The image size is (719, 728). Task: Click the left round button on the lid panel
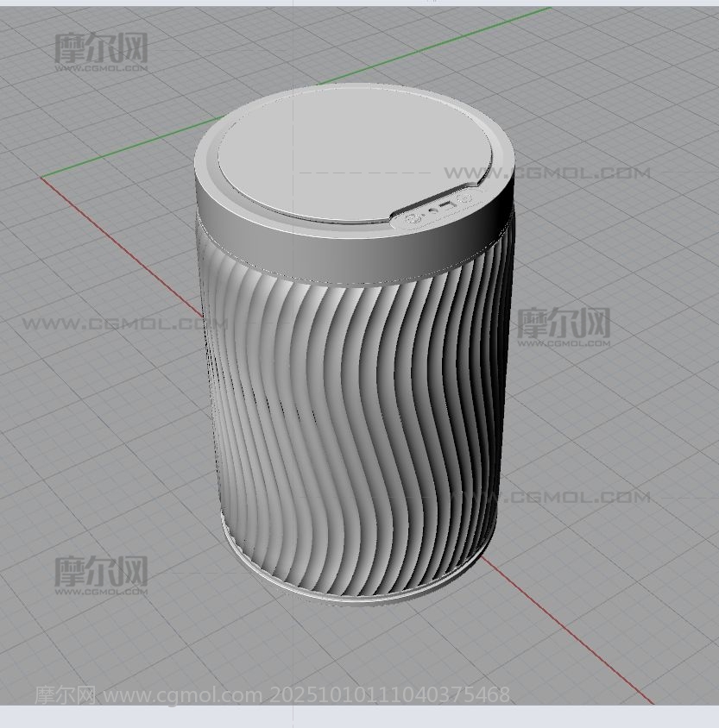tap(412, 221)
